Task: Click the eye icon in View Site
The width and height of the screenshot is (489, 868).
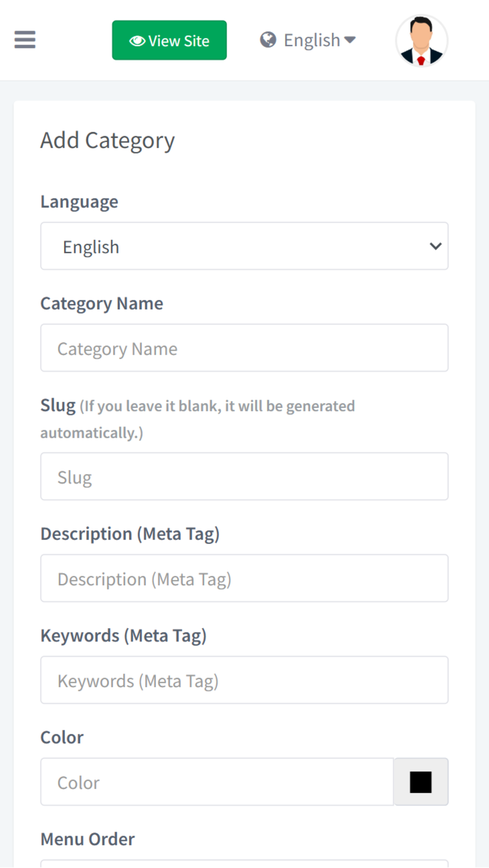Action: tap(137, 41)
